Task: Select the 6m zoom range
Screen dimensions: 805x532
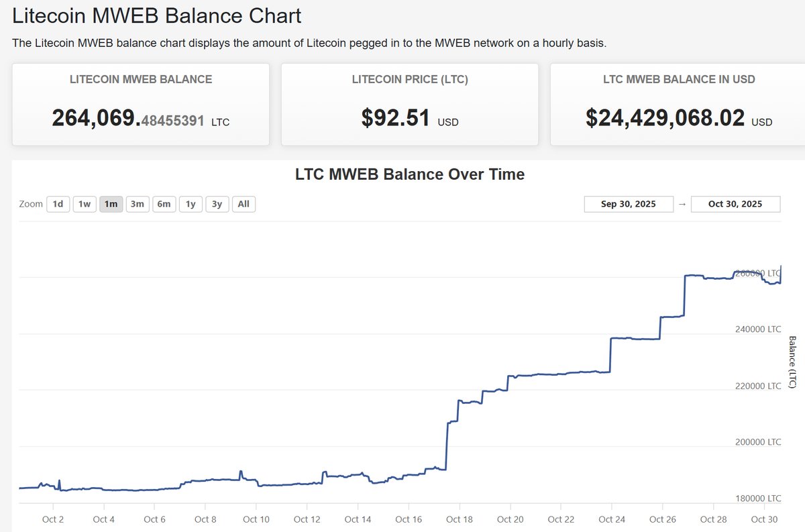Action: [164, 204]
